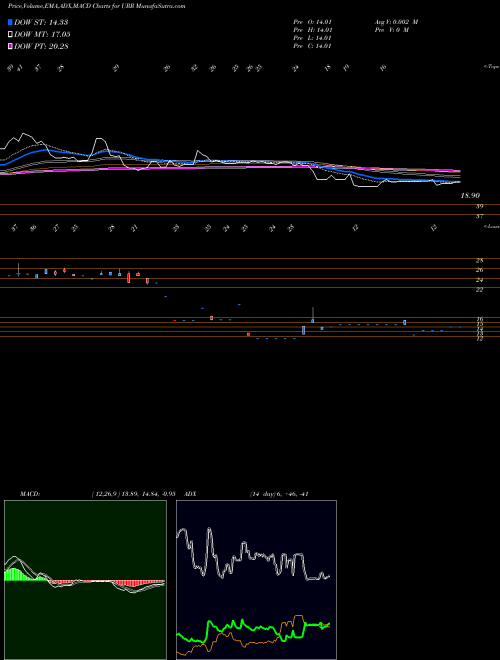Click the 28 price axis label
This screenshot has height=660, width=500.
point(479,261)
